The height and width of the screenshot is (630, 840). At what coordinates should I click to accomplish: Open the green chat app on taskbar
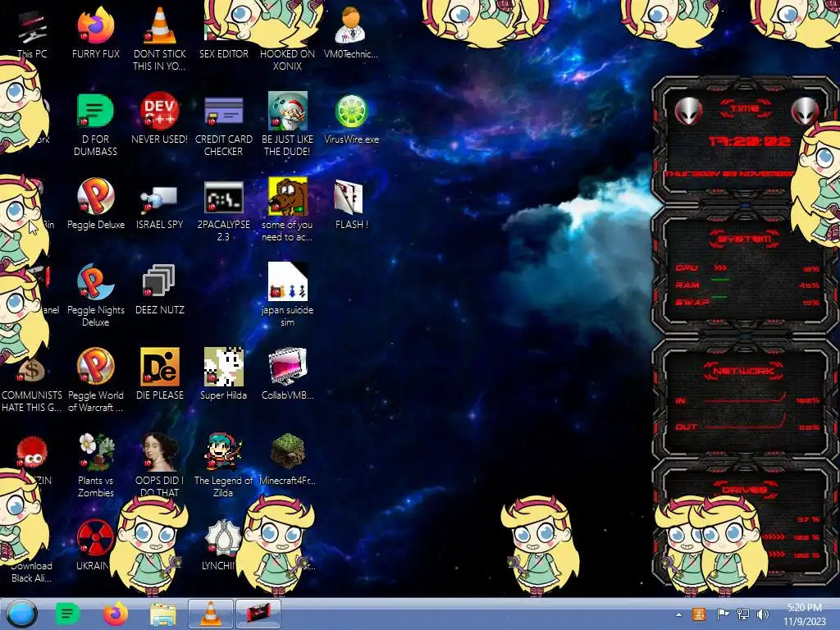(67, 614)
